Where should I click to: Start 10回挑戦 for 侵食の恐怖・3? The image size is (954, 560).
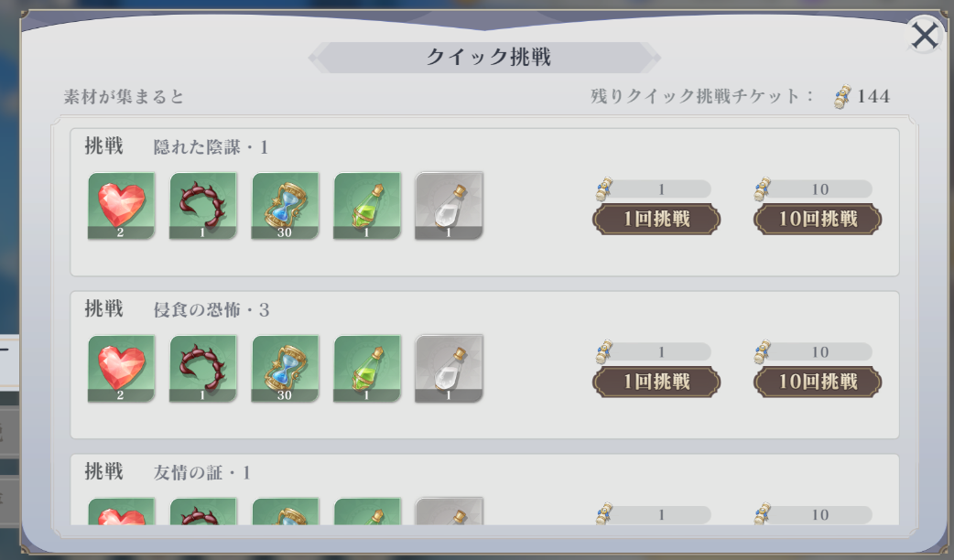pos(818,382)
